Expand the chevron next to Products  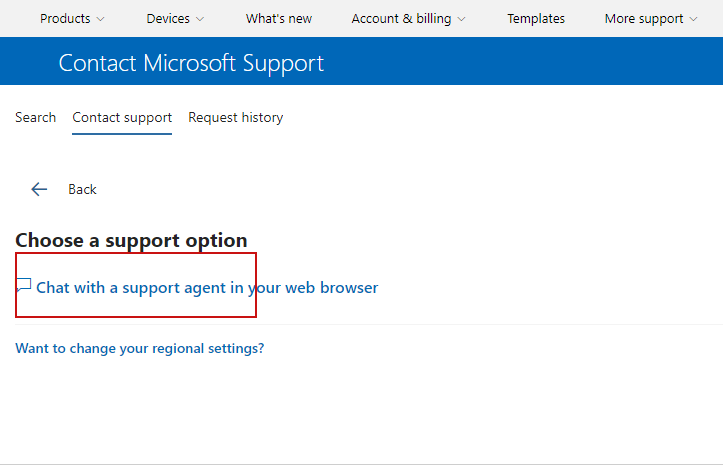[100, 19]
